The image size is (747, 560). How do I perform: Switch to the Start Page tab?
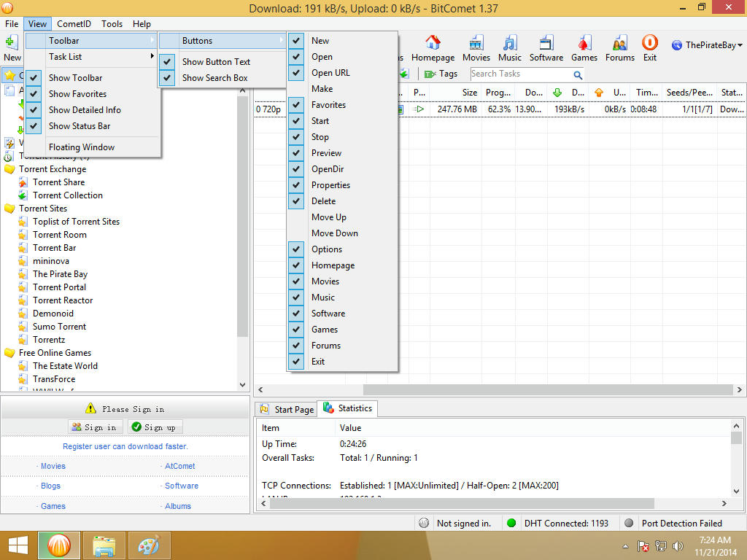click(x=286, y=410)
